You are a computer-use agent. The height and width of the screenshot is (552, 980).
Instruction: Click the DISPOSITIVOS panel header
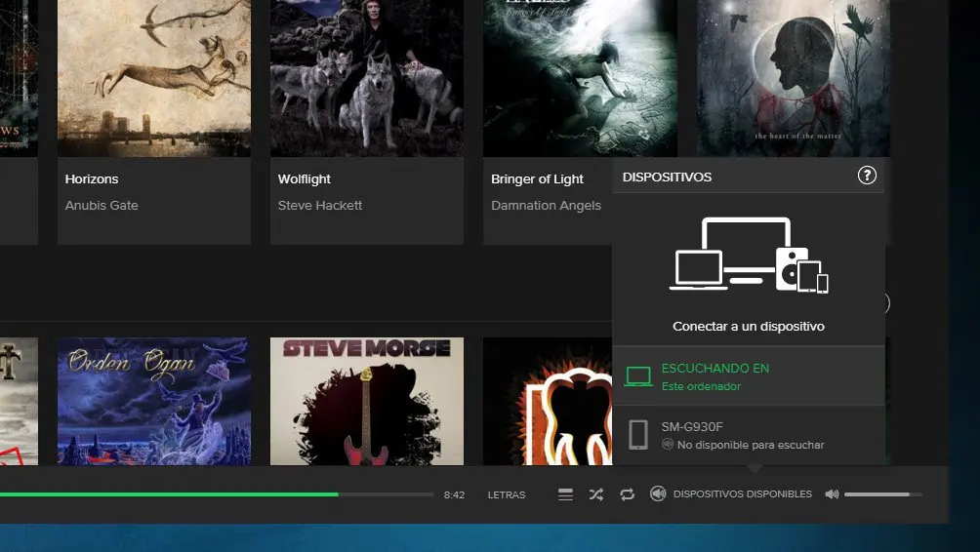[x=667, y=177]
